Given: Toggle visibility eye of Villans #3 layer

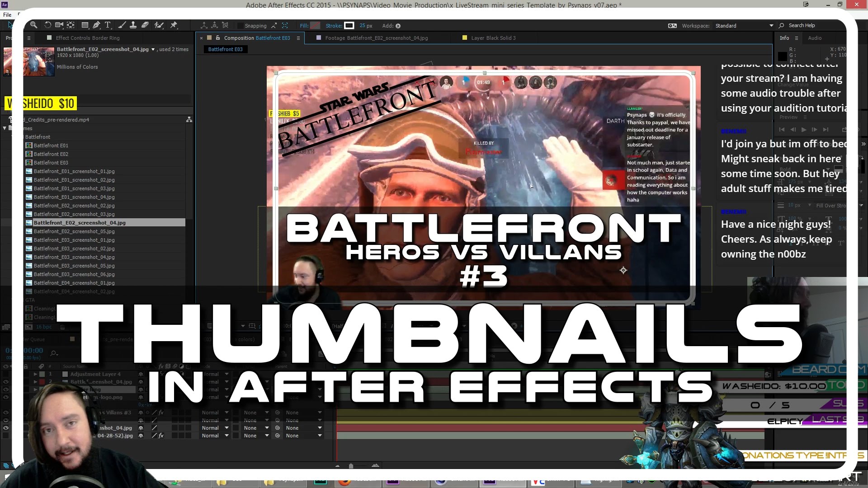Looking at the screenshot, I should (x=6, y=413).
